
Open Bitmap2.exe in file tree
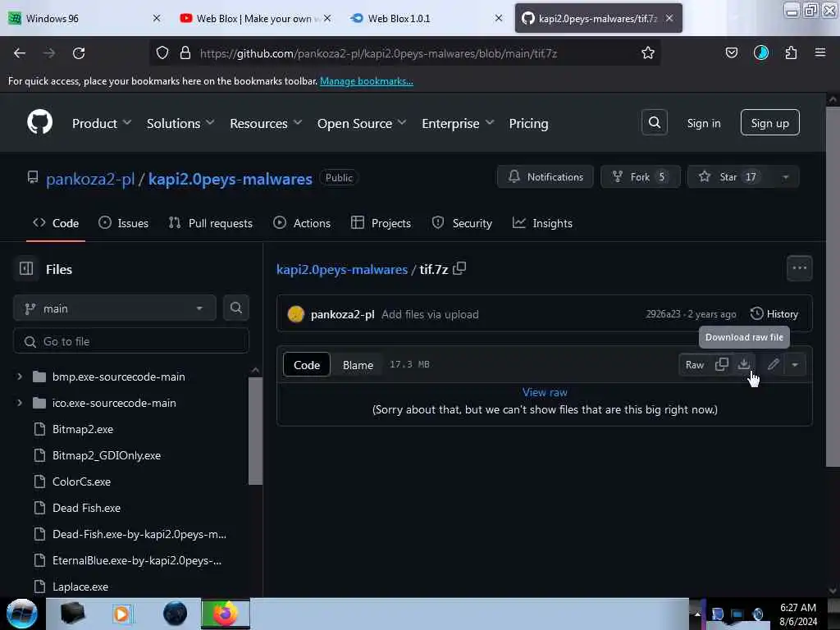coord(83,428)
